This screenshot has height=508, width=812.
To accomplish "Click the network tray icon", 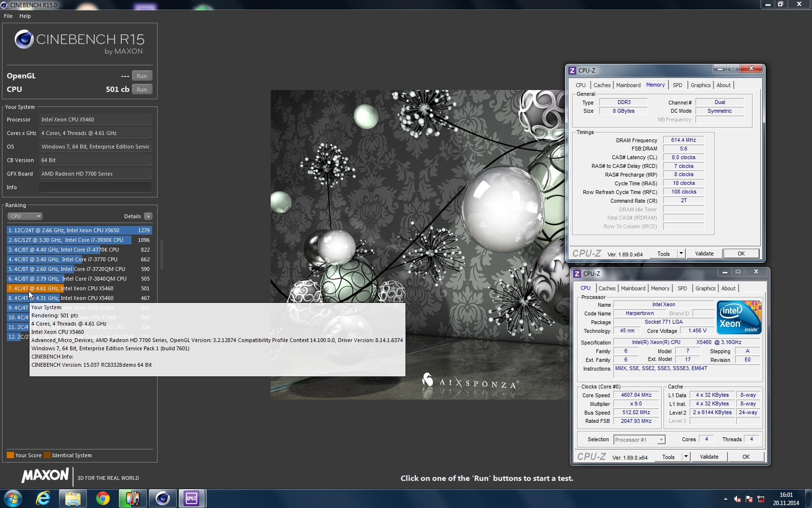I will [x=761, y=499].
